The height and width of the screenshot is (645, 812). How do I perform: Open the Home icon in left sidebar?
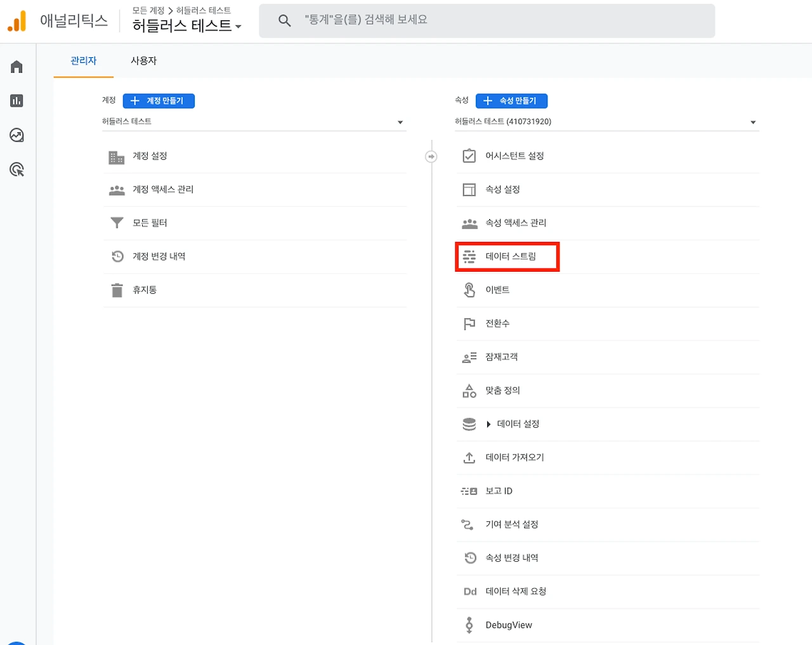pos(17,67)
